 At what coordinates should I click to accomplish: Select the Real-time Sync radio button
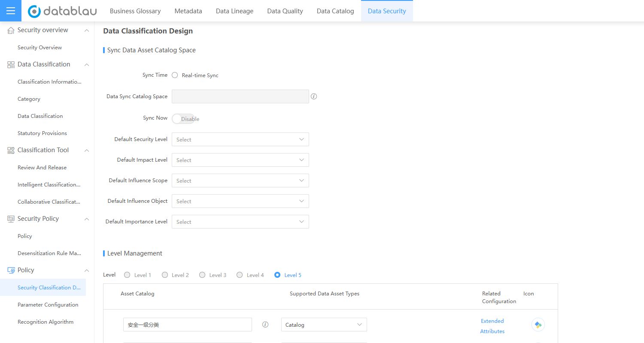175,75
